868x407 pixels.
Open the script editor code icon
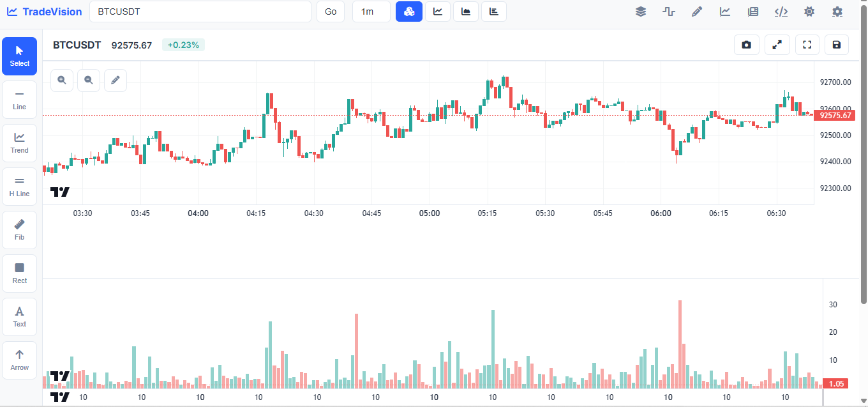click(x=781, y=11)
